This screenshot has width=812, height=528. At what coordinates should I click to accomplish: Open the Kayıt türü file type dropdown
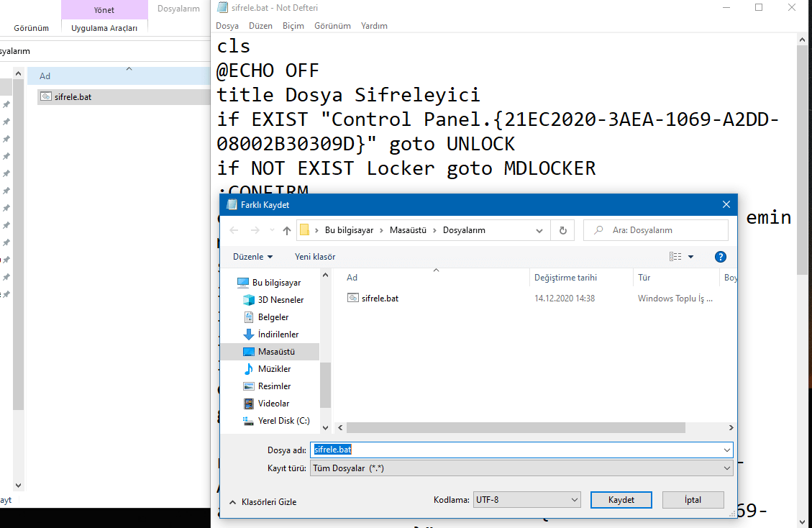(x=521, y=468)
